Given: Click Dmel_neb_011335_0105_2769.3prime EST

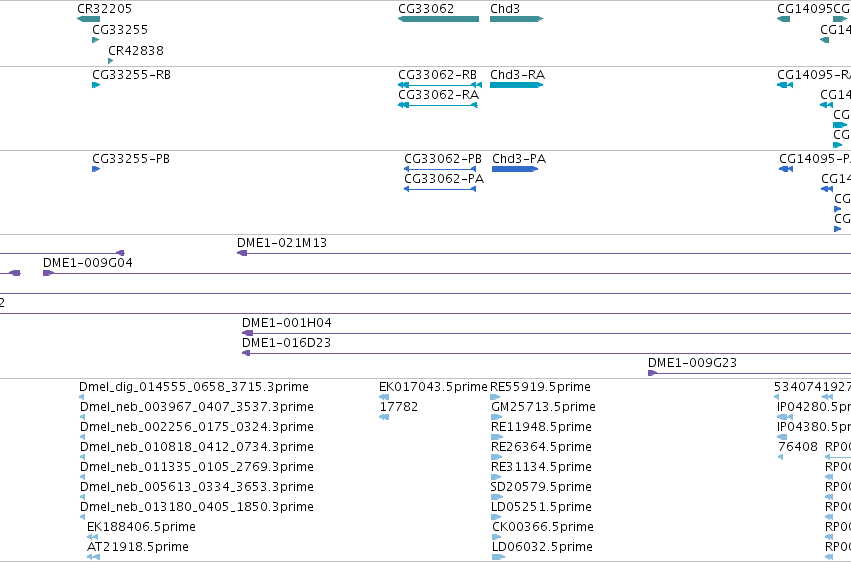Looking at the screenshot, I should click(x=196, y=467).
